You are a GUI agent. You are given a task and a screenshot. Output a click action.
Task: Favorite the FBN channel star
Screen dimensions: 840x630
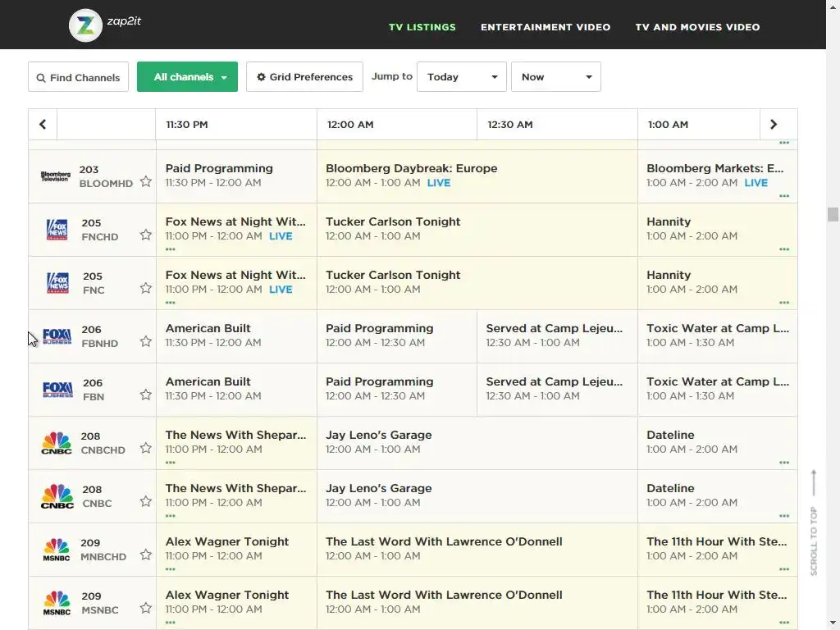point(146,395)
